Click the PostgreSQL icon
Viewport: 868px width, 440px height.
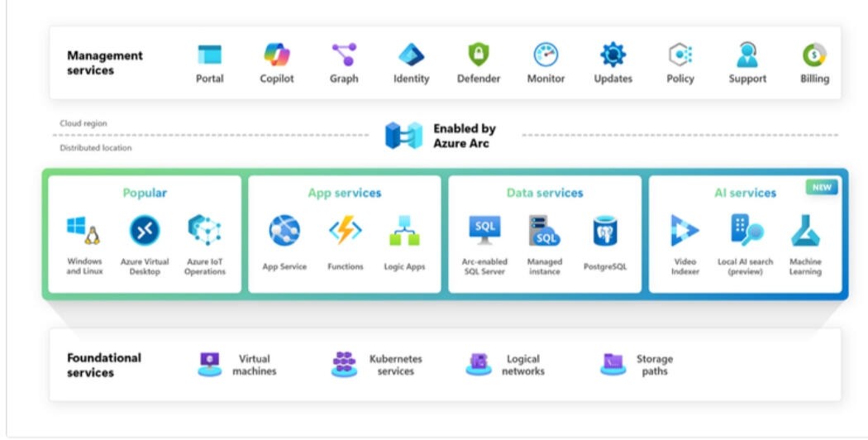(605, 231)
